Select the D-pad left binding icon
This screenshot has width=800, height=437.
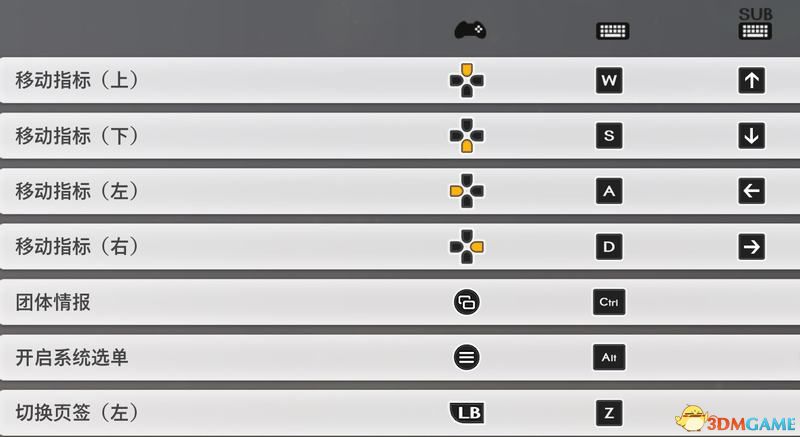tap(466, 191)
